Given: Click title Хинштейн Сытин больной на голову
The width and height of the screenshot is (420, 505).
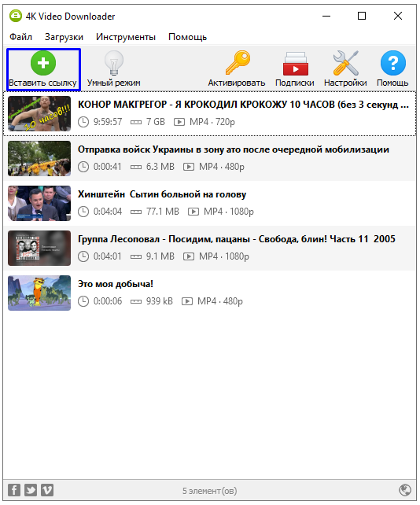Looking at the screenshot, I should [x=162, y=194].
